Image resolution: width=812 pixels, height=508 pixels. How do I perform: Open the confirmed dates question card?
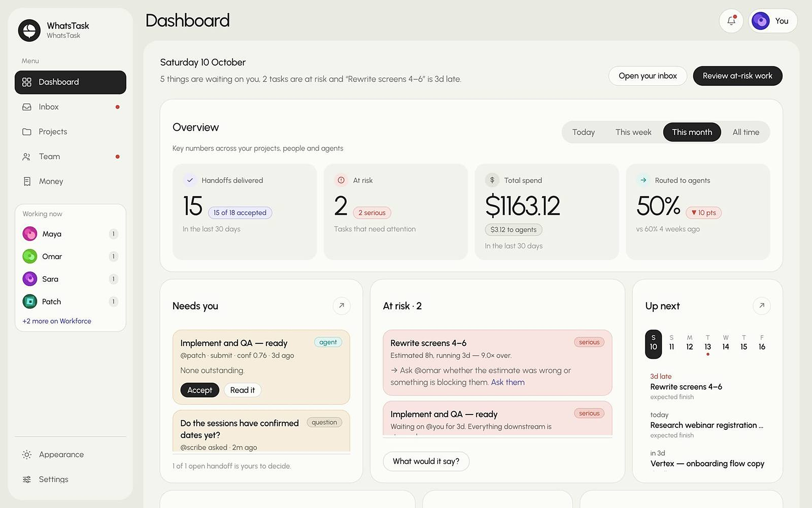[261, 431]
